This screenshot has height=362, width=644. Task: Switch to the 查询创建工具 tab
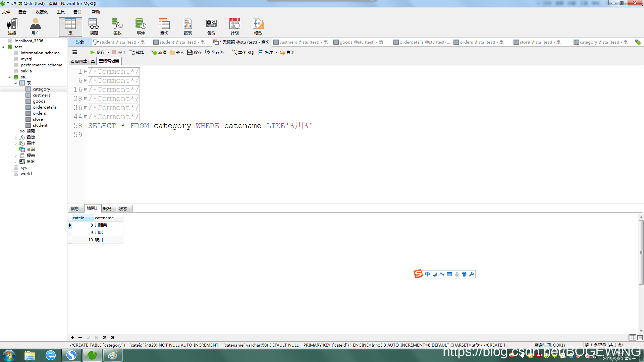pos(83,61)
